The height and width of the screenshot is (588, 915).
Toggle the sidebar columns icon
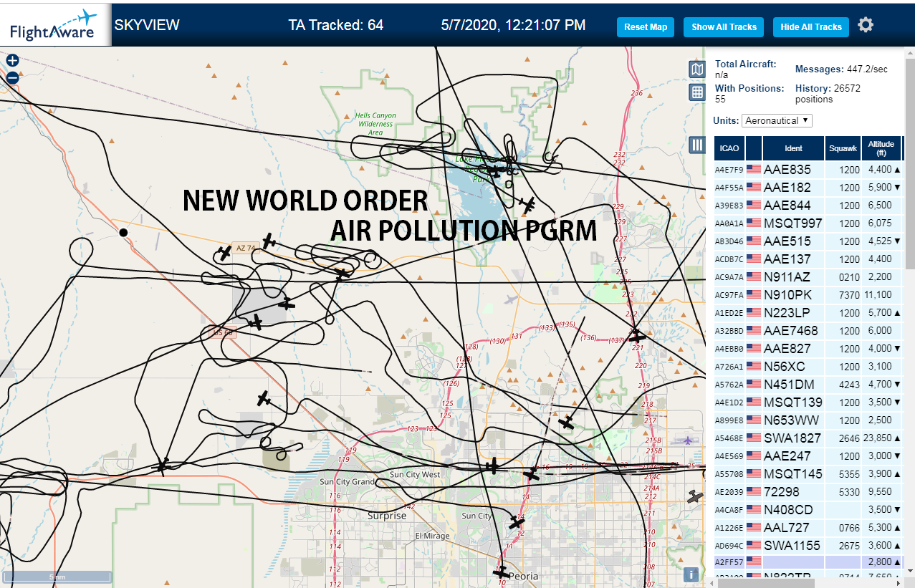tap(697, 145)
